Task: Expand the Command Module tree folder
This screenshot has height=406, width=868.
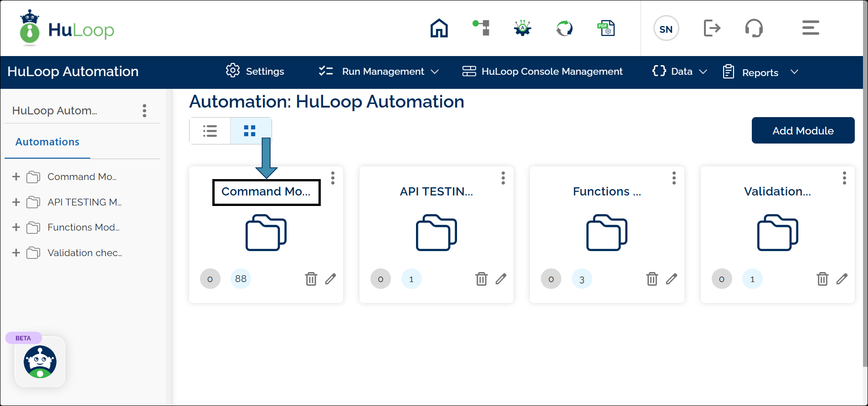Action: pos(16,177)
